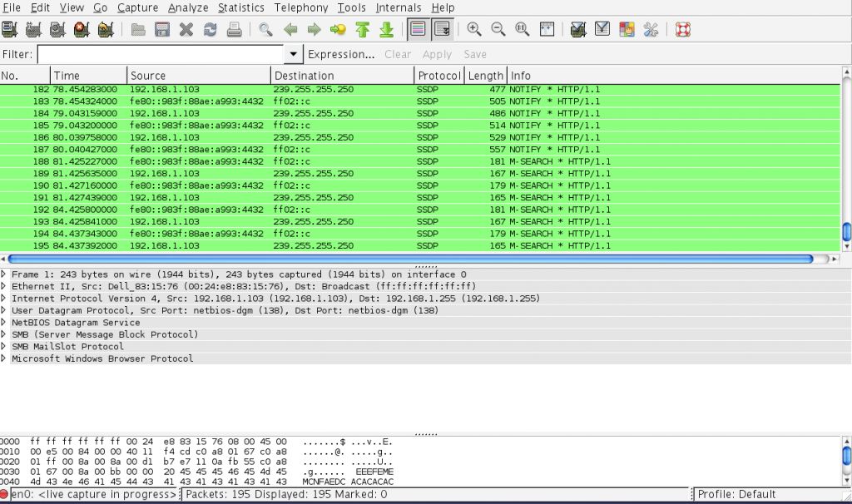Open the Analyze menu

pos(188,7)
